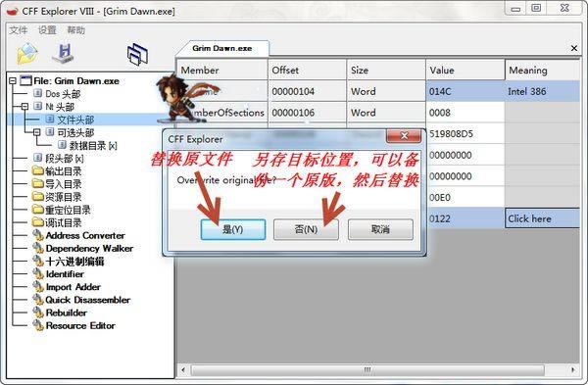Open the 文件 menu
588x385 pixels.
point(19,30)
